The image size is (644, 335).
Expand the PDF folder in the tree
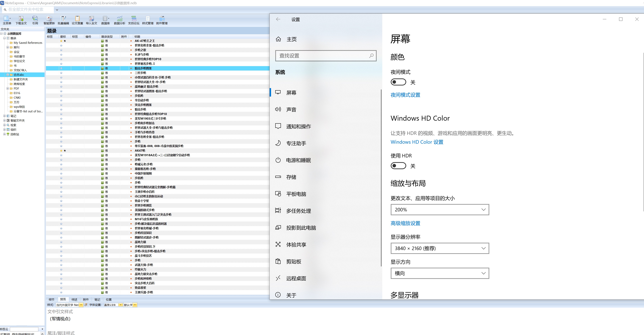(x=8, y=88)
